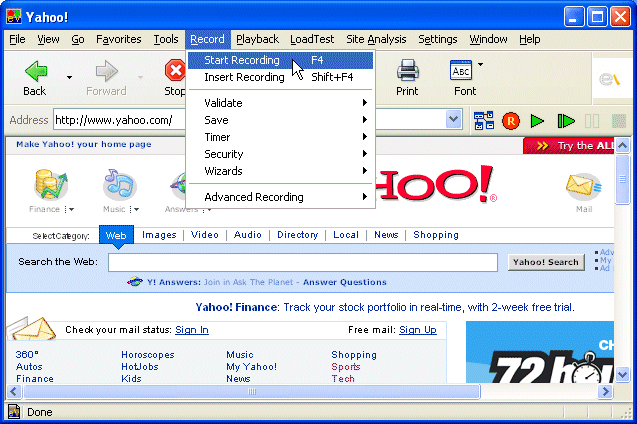637x424 pixels.
Task: Select the Web search category tab
Action: [x=116, y=235]
